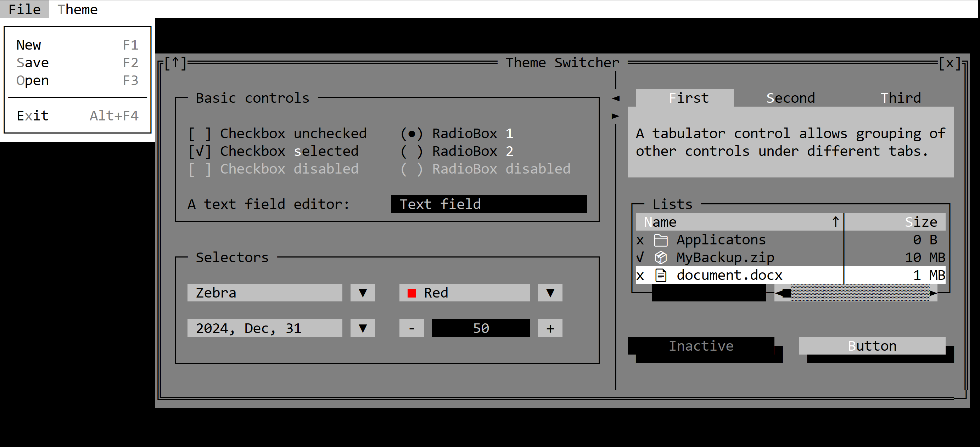
Task: Click the folder icon beside Applicatons
Action: coord(661,240)
